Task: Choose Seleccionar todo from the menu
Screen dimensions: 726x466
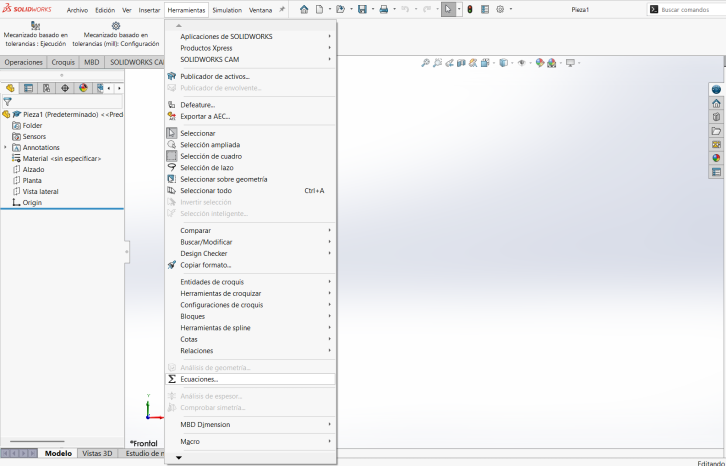Action: 250,191
